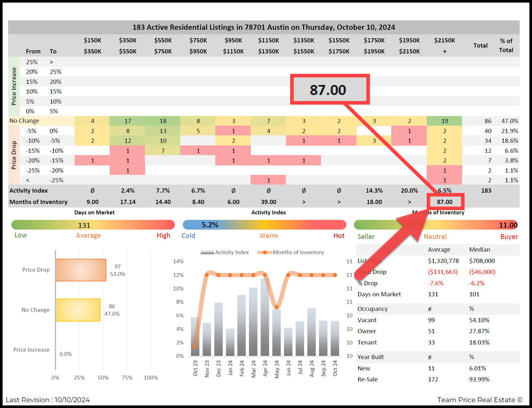This screenshot has width=532, height=408.
Task: Click the orange data point at May 24
Action: click(x=277, y=307)
